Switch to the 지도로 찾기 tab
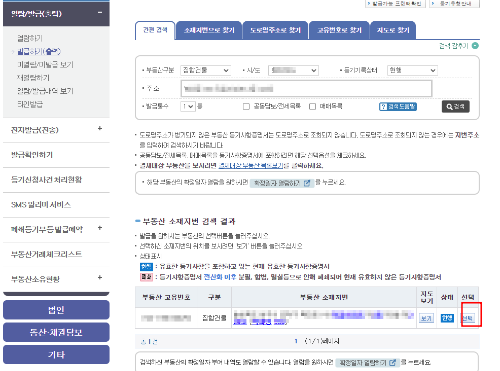The image size is (500, 371). 393,30
